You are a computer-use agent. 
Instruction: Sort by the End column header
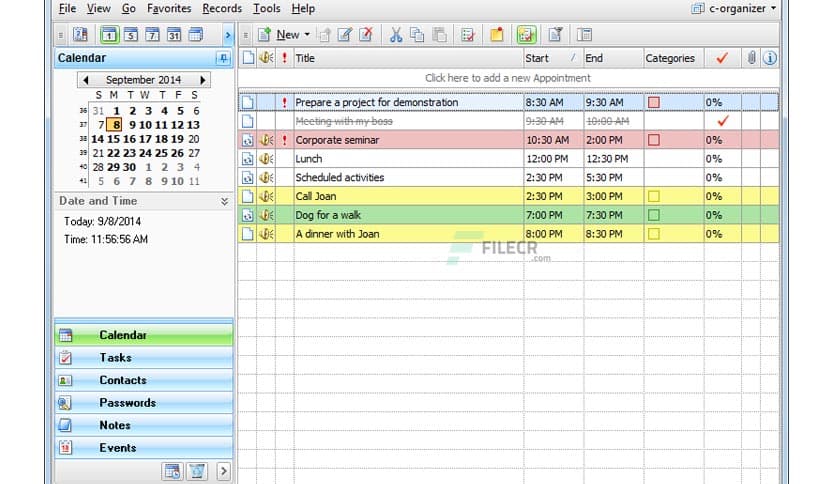(x=613, y=58)
